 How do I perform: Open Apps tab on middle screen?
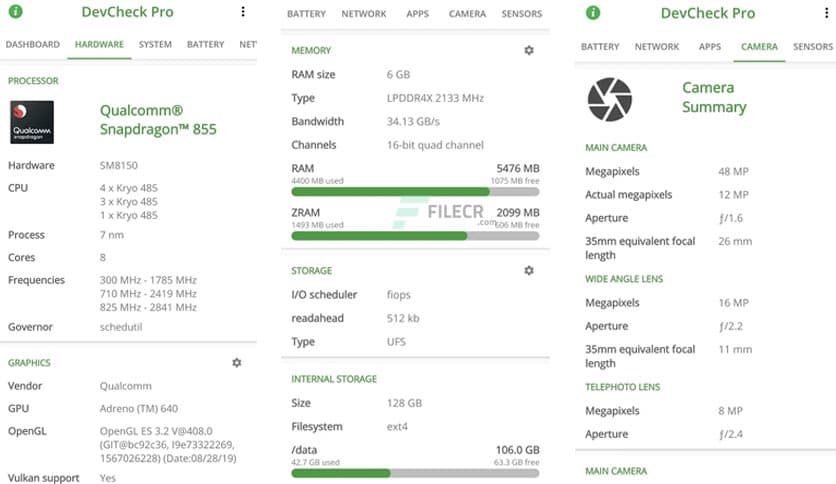tap(417, 14)
